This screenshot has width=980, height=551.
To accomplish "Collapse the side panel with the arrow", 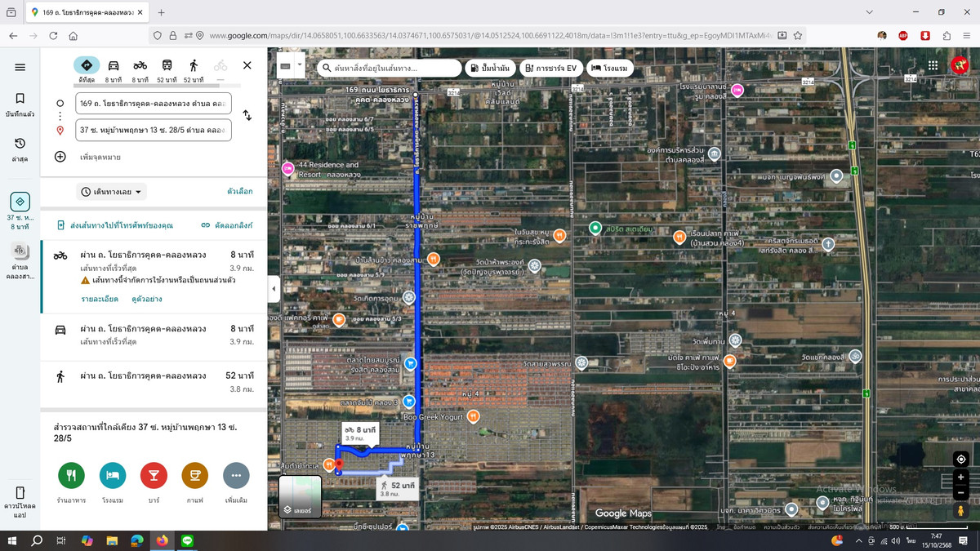I will point(274,289).
